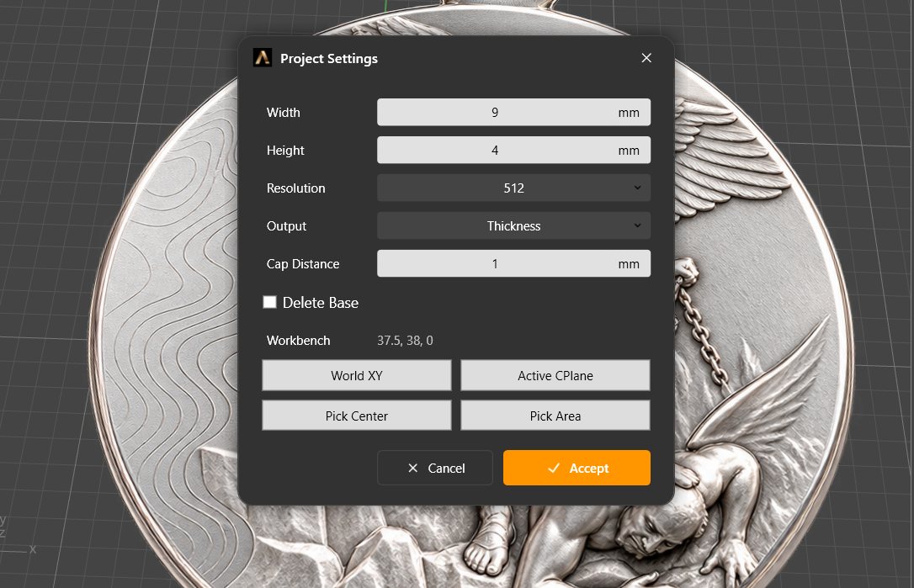Click the Project Settings app logo icon
914x588 pixels.
coord(263,58)
